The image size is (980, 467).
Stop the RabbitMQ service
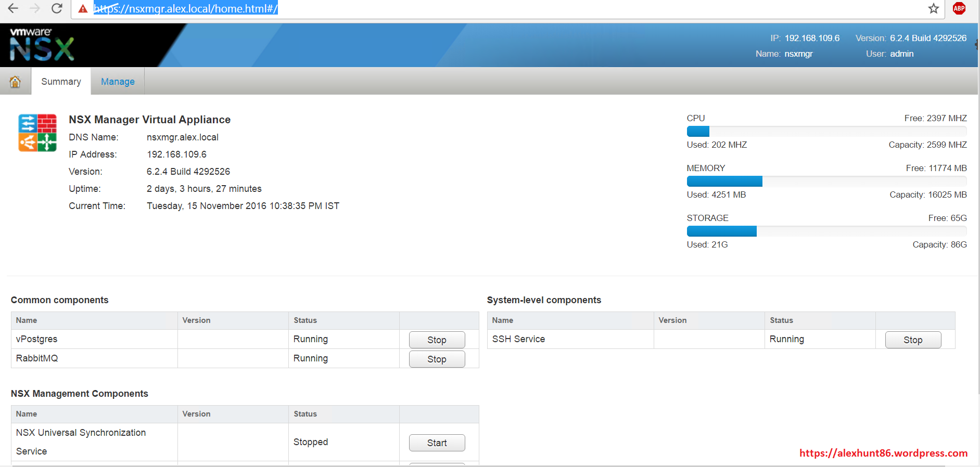click(437, 359)
